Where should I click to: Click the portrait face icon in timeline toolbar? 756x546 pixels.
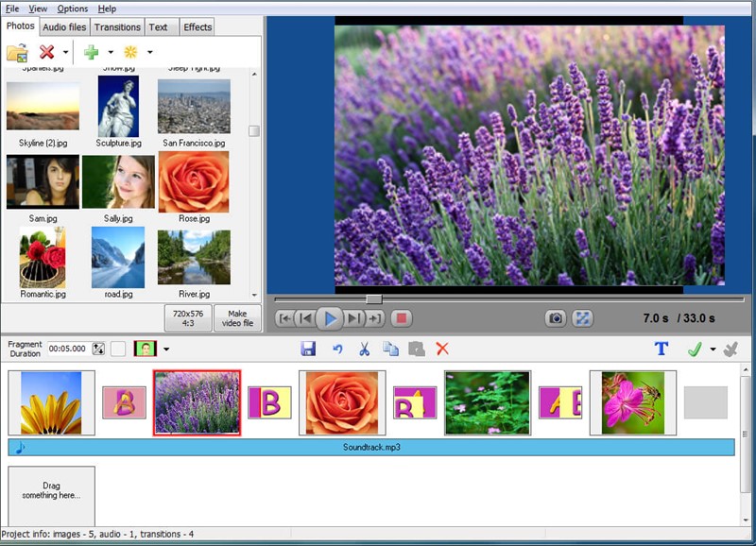(x=146, y=349)
